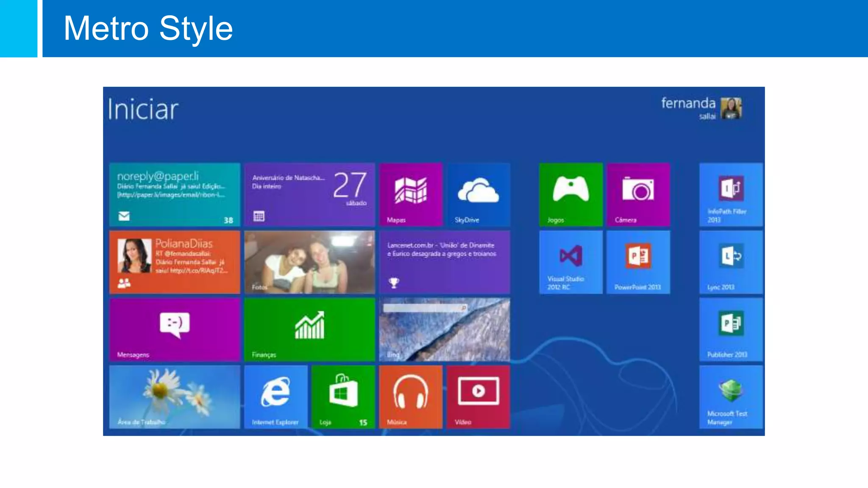Open the Vídeo tile
Screen dimensions: 868x488
(479, 397)
